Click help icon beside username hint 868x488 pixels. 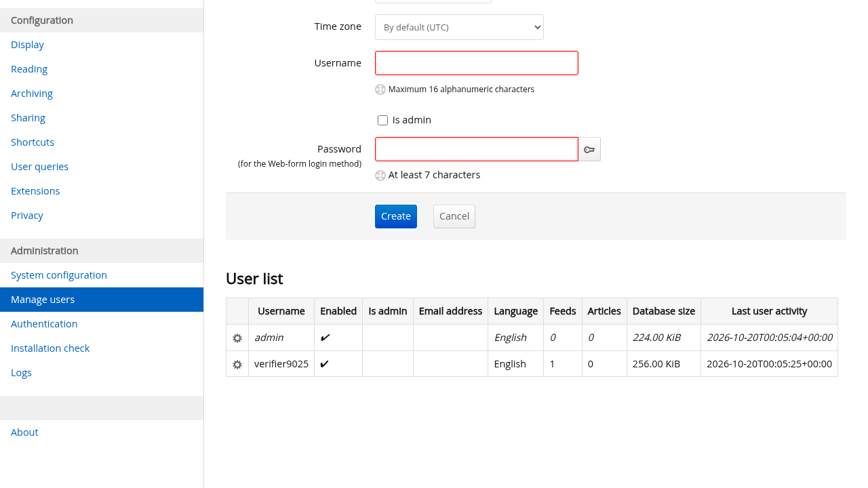pos(380,89)
